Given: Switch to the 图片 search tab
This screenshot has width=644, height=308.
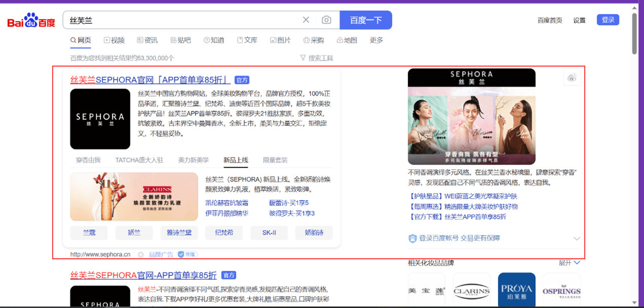Looking at the screenshot, I should (281, 40).
